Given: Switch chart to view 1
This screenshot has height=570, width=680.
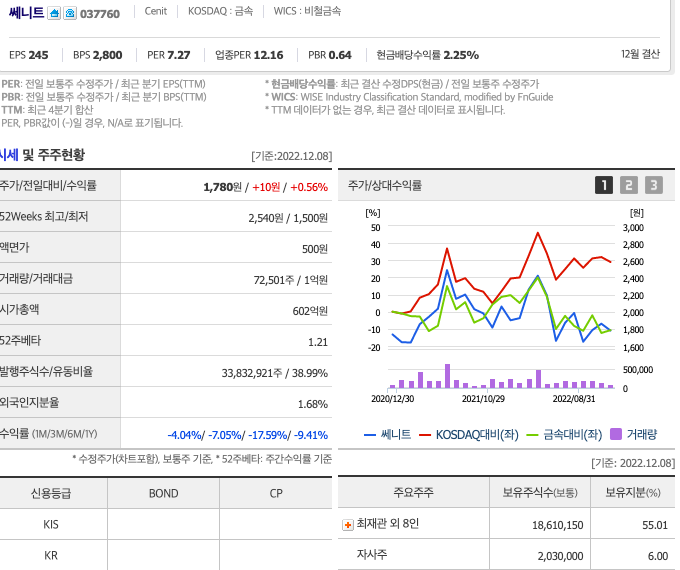Looking at the screenshot, I should pos(604,185).
